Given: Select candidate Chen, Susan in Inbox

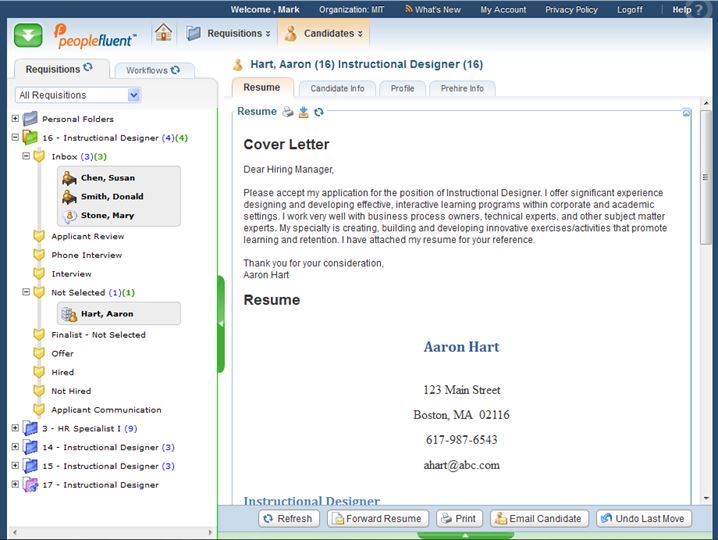Looking at the screenshot, I should tap(107, 178).
